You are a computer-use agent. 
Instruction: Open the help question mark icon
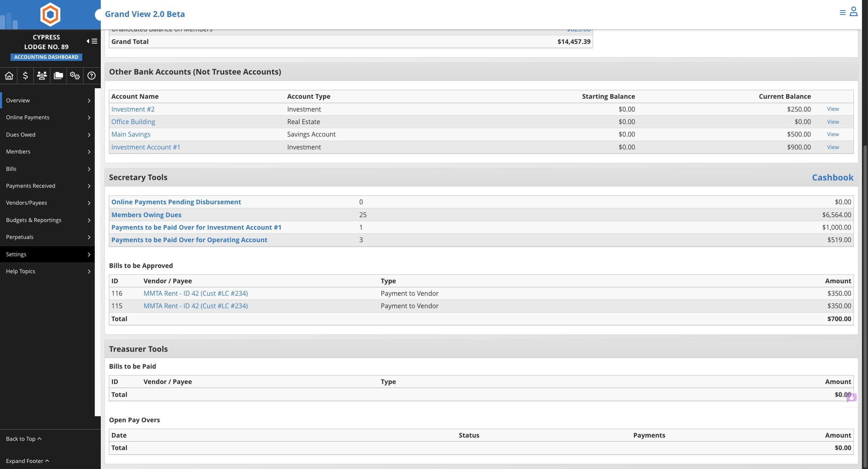point(92,75)
